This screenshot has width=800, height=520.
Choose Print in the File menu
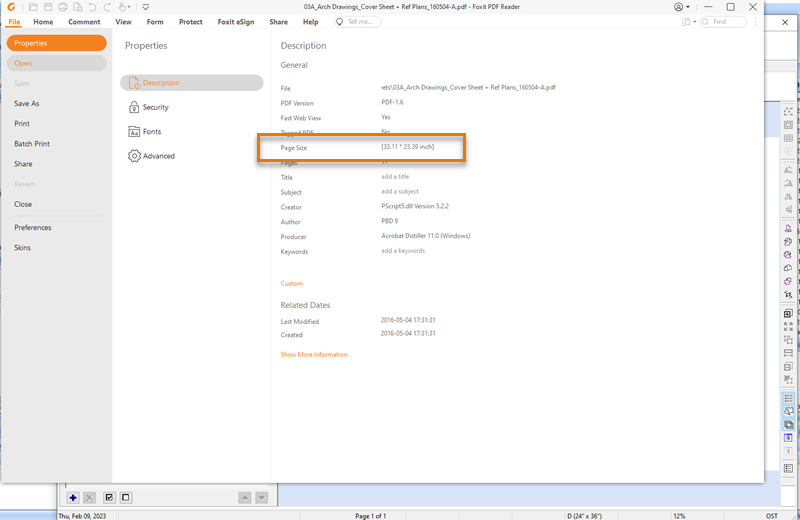(x=22, y=123)
